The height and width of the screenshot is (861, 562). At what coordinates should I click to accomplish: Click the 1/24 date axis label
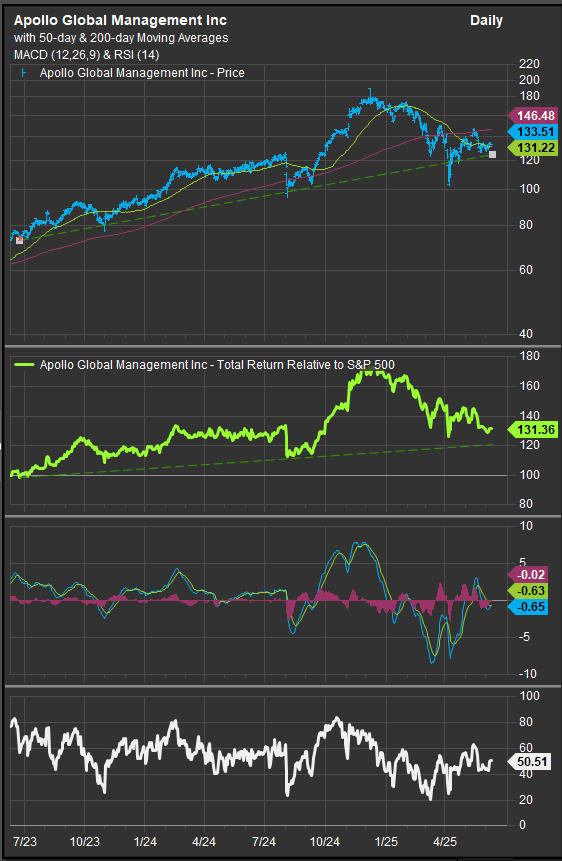pyautogui.click(x=144, y=841)
